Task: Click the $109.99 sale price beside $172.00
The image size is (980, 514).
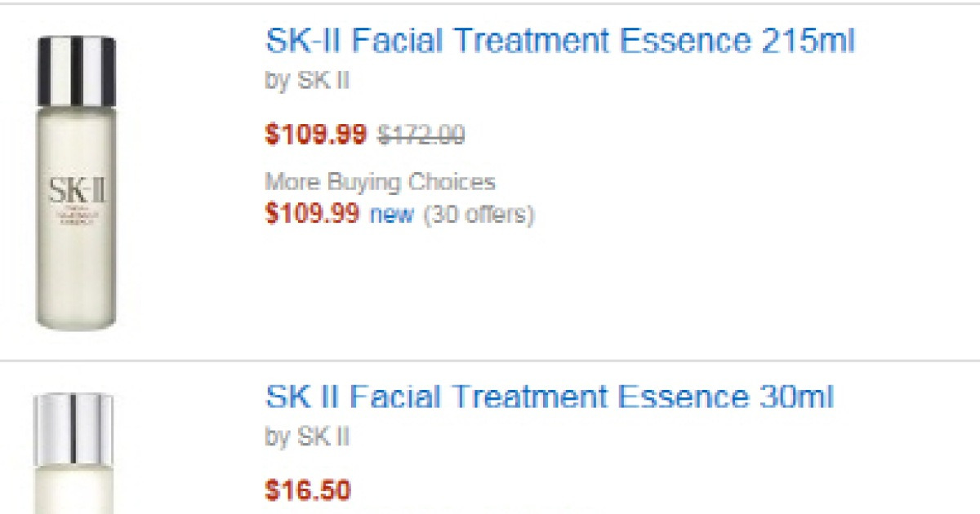Action: tap(316, 135)
